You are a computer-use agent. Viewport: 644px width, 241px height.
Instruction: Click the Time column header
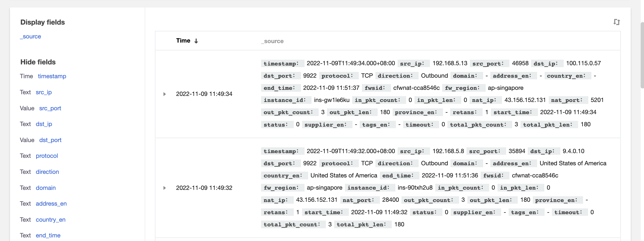tap(183, 41)
